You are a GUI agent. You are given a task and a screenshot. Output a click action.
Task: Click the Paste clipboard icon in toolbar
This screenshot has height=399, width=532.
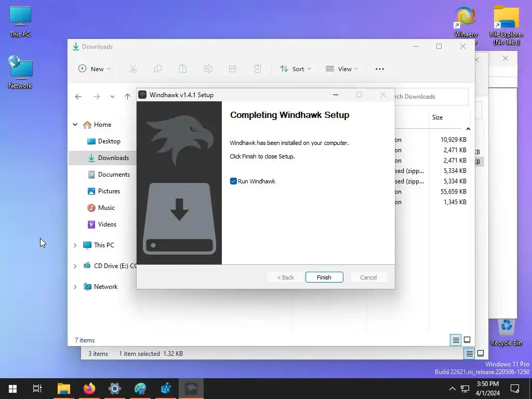click(182, 69)
